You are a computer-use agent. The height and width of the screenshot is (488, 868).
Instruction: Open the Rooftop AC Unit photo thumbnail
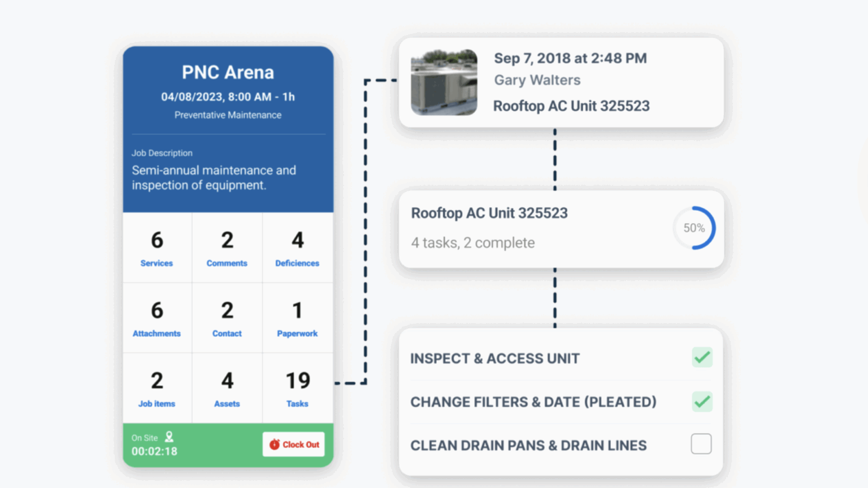click(444, 82)
